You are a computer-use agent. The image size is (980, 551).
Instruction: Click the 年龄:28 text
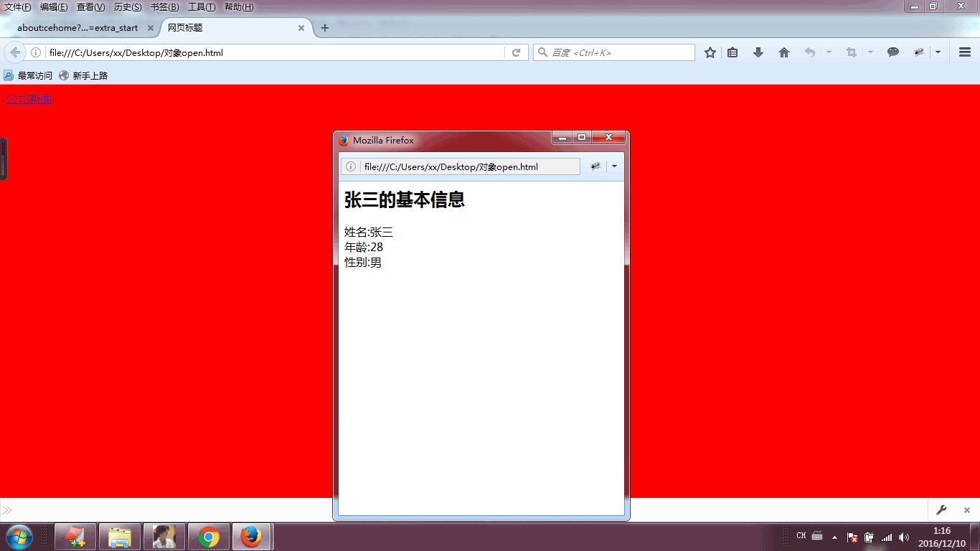(x=364, y=247)
